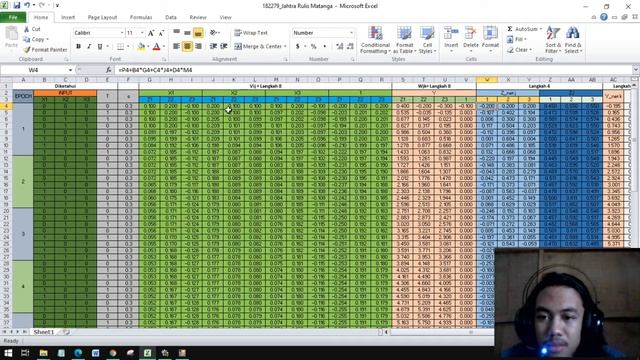This screenshot has height=360, width=640.
Task: Click the Paste clipboard icon
Action: [x=11, y=33]
